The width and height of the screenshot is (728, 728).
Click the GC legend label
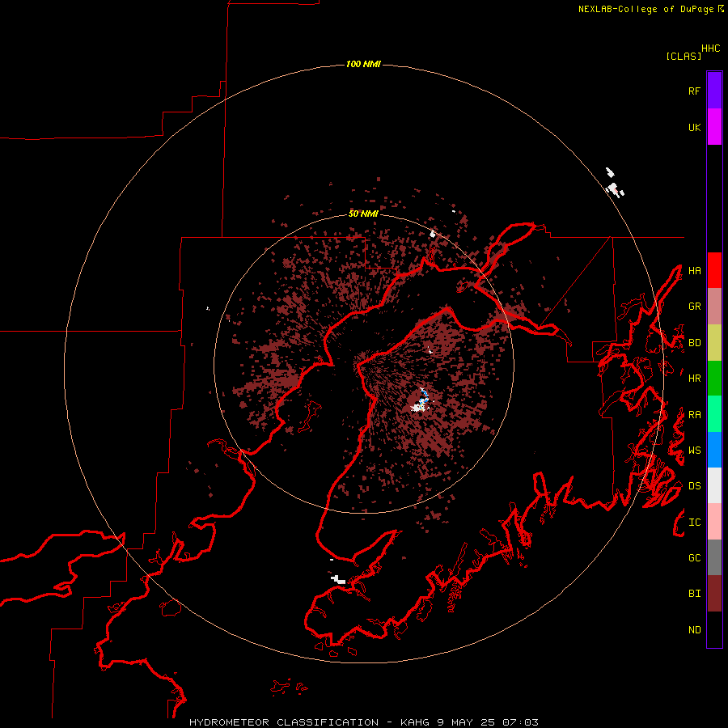tap(694, 558)
